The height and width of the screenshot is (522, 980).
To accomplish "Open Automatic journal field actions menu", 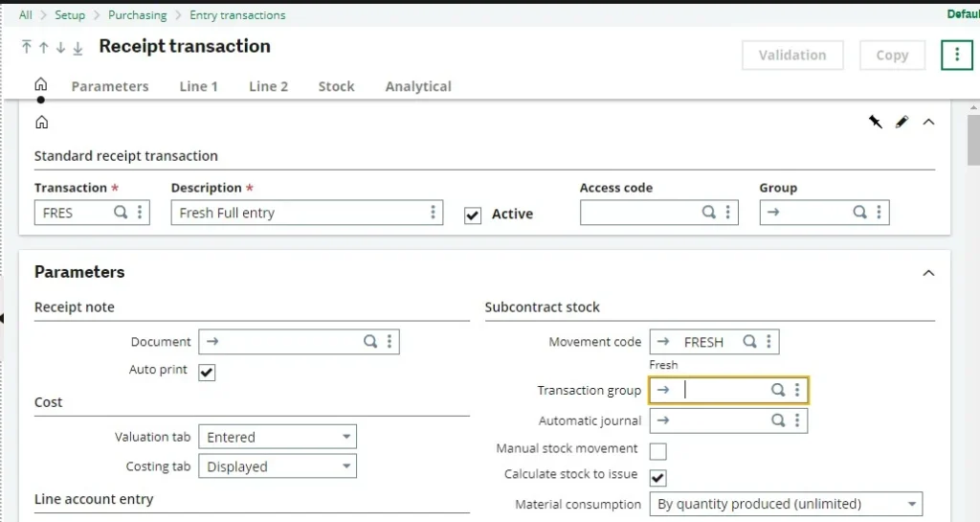I will (x=797, y=420).
